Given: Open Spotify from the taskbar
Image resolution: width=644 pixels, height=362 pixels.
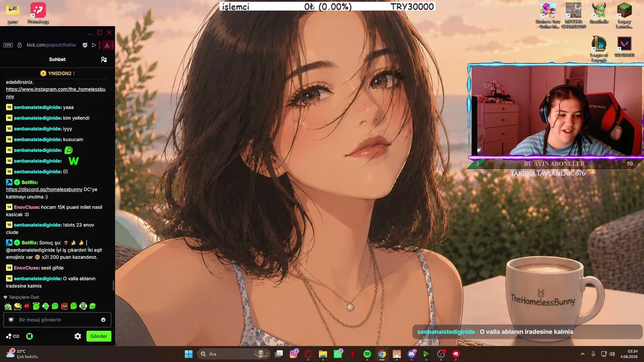Looking at the screenshot, I should pos(367,354).
